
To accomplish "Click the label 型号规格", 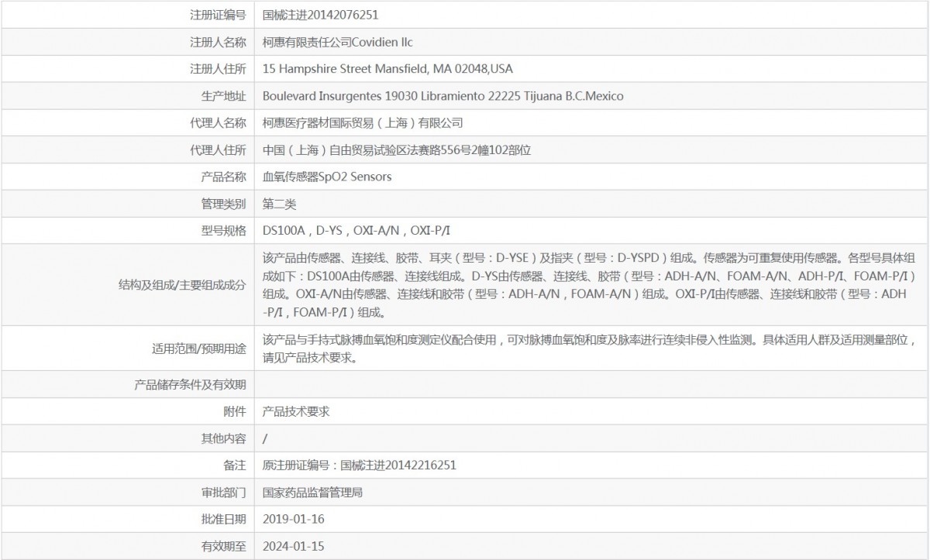I will [223, 230].
